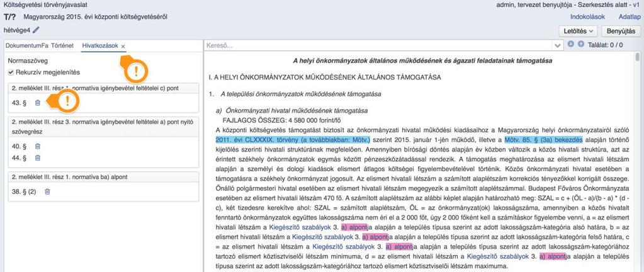Edit the hétvége4 name with pencil icon

(x=36, y=30)
